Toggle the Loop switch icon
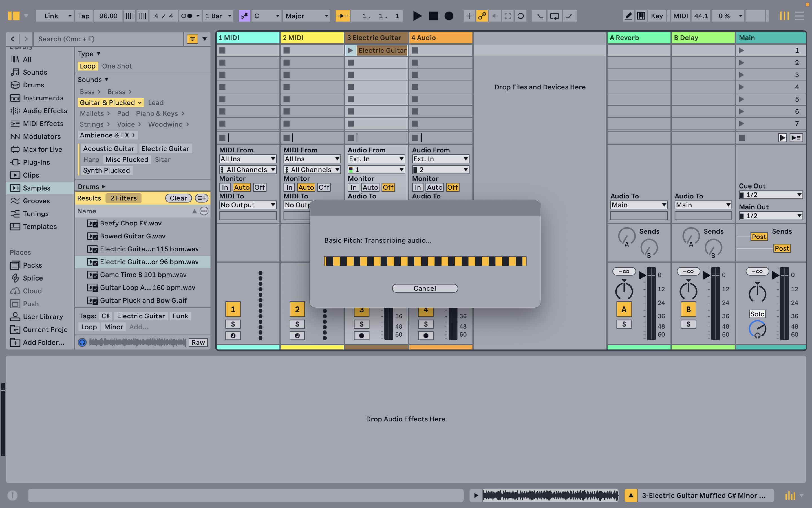 coord(555,16)
